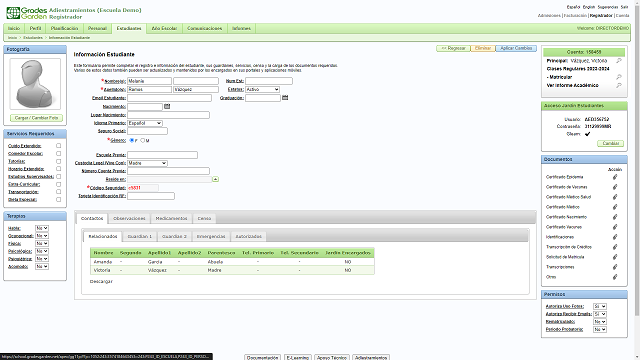640x360 pixels.
Task: Check Cuido Extendido service
Action: point(58,146)
